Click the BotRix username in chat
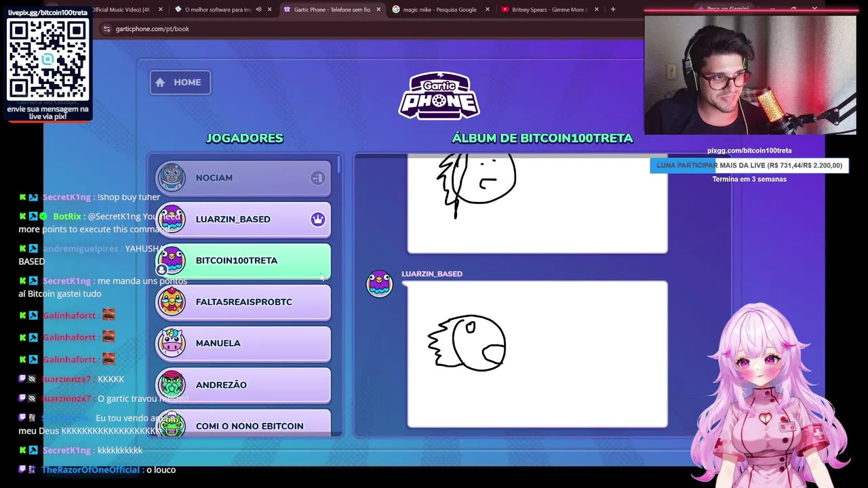 tap(67, 216)
